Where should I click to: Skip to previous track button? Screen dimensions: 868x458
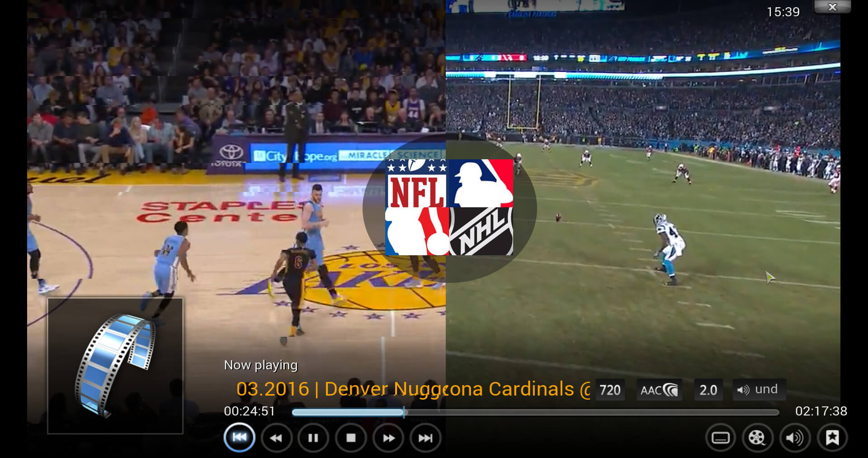click(239, 438)
